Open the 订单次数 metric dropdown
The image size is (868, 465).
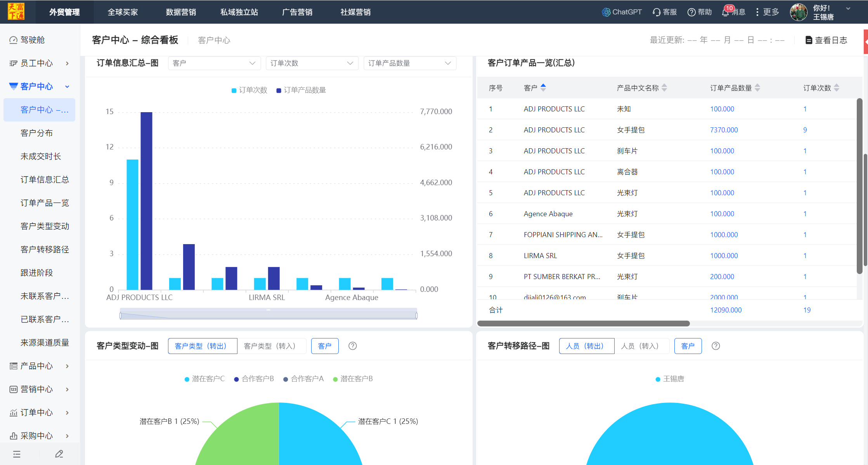tap(312, 63)
